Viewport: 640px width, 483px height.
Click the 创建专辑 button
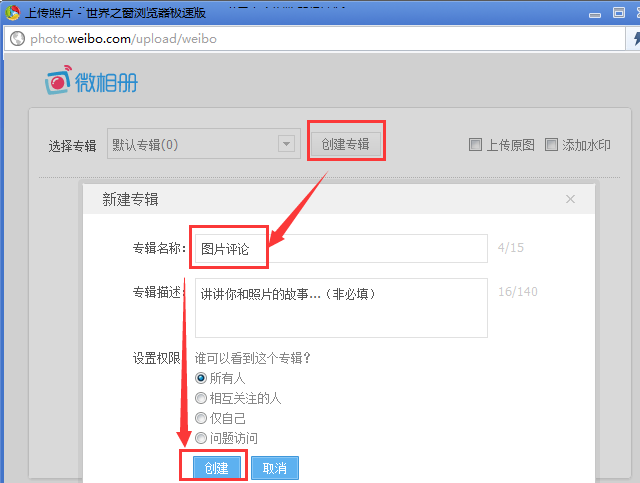click(346, 144)
